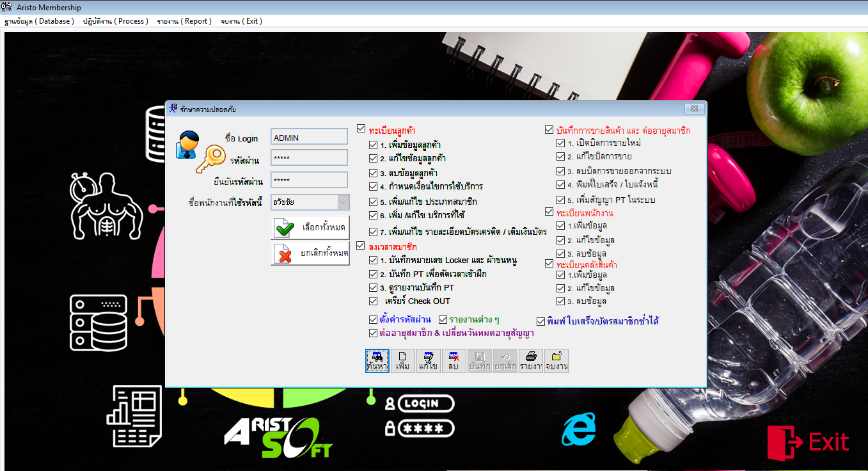Open the Internet Explorer icon on background
This screenshot has width=868, height=471.
pyautogui.click(x=578, y=429)
